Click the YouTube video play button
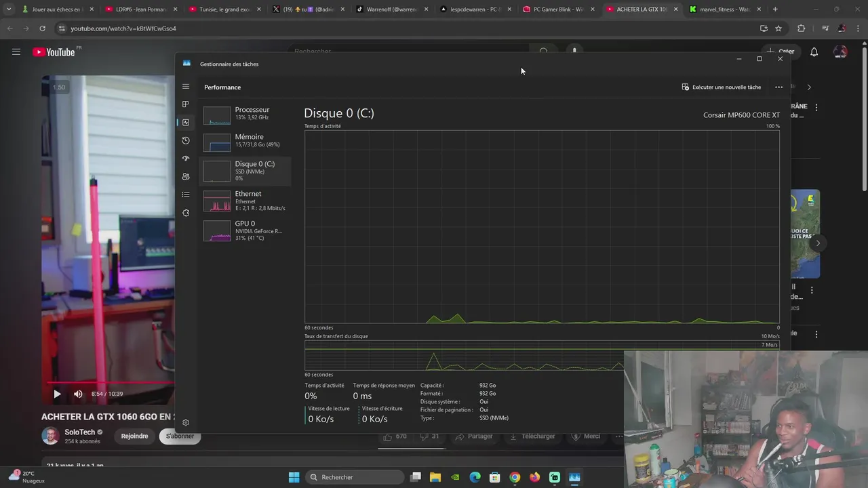Viewport: 868px width, 488px height. [x=57, y=394]
